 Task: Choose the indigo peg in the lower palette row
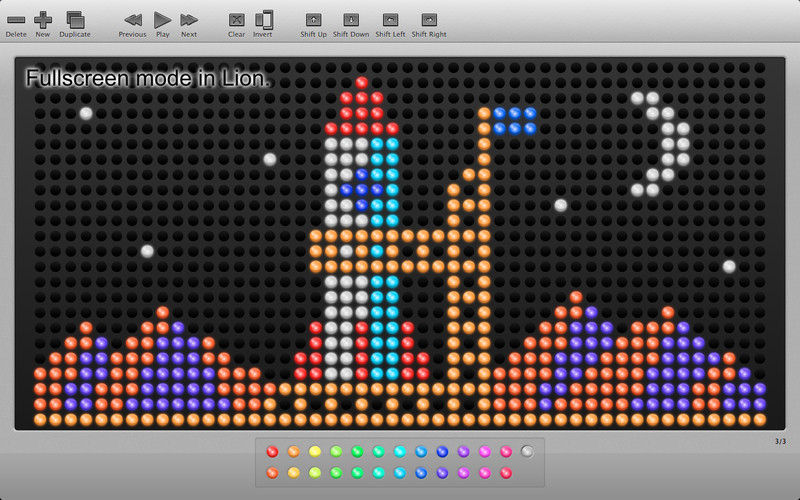coord(442,473)
